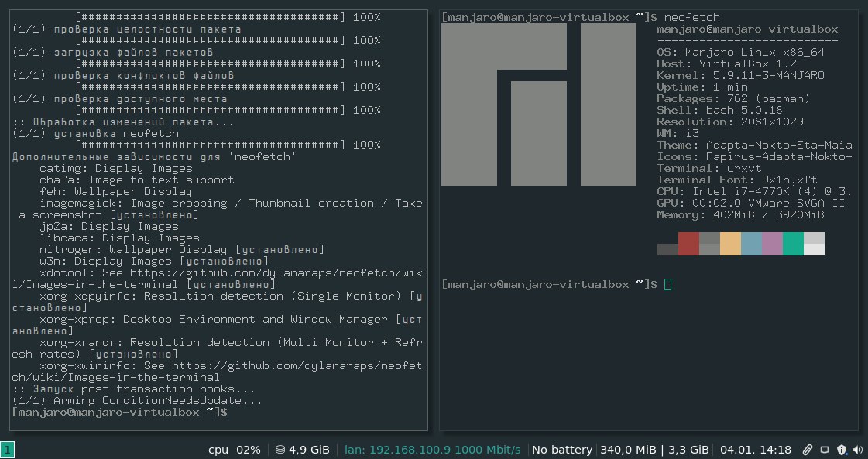Click the Memory: 402MiB / 3920MiB line

(741, 215)
